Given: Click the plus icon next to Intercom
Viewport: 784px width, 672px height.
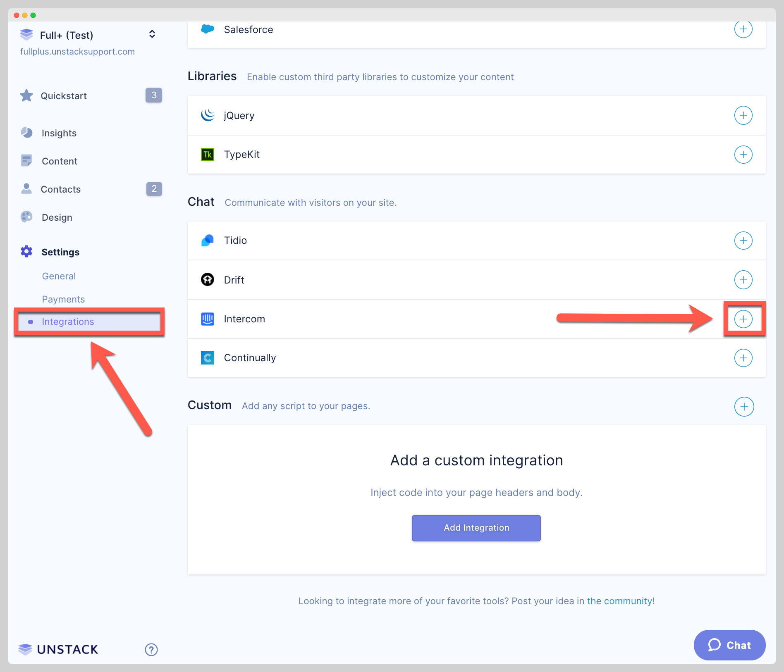Looking at the screenshot, I should point(743,319).
